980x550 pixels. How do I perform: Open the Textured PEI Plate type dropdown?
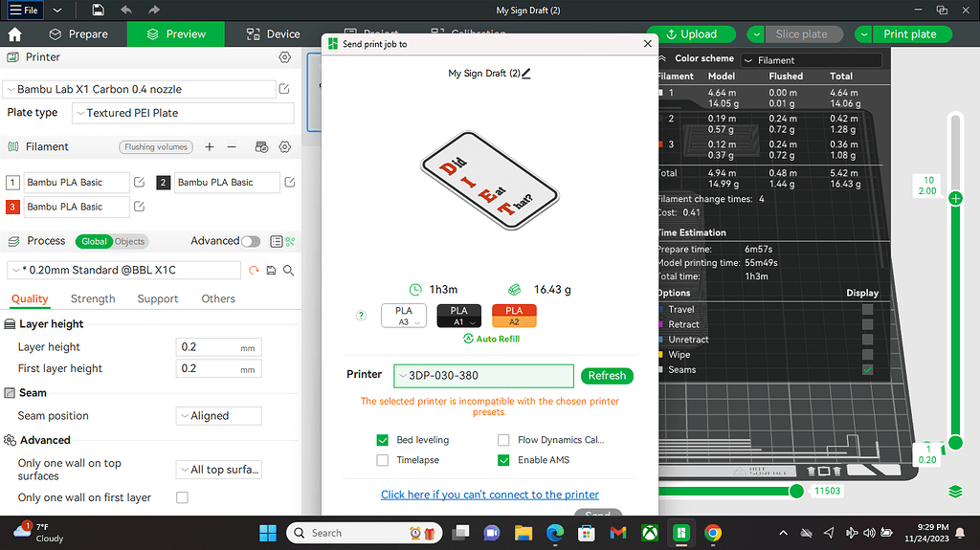[x=182, y=113]
